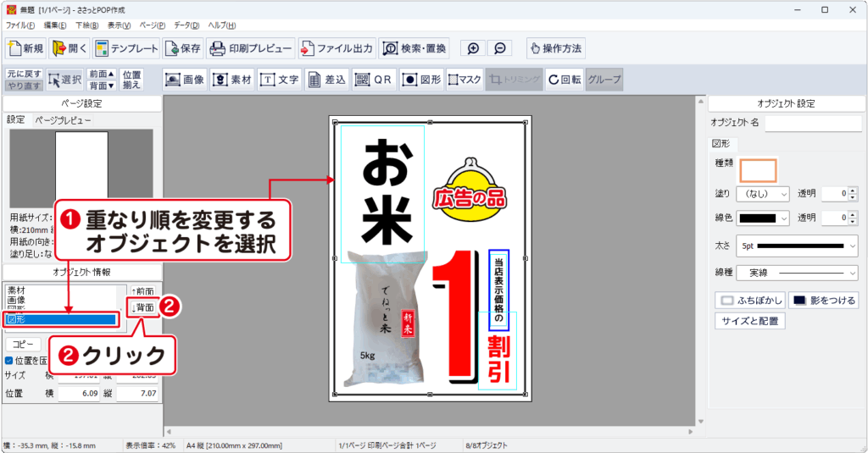Screen dimensions: 868x453
Task: Click the 影をつける shadow button
Action: [x=823, y=301]
